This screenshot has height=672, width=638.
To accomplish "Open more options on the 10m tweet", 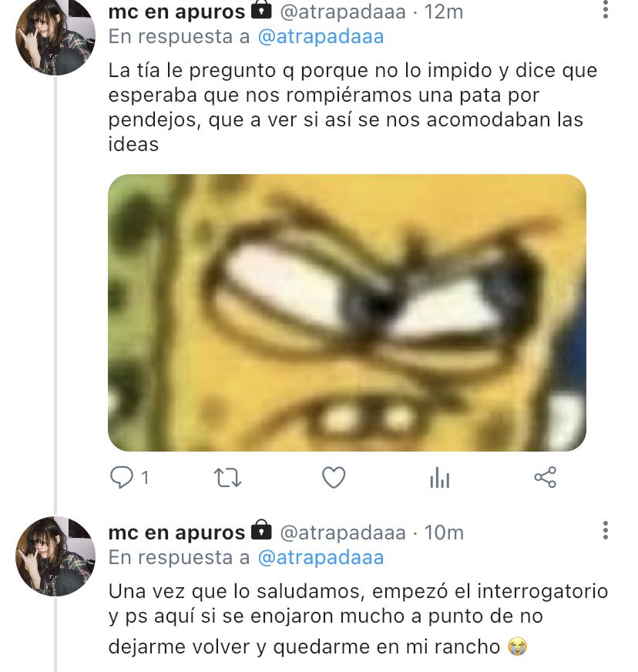I will point(605,530).
